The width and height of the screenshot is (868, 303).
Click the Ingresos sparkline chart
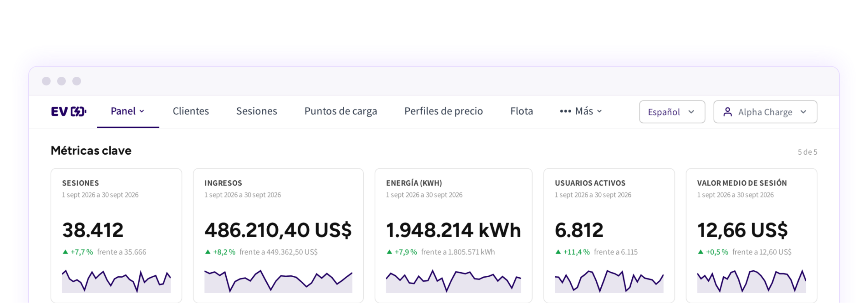(278, 281)
